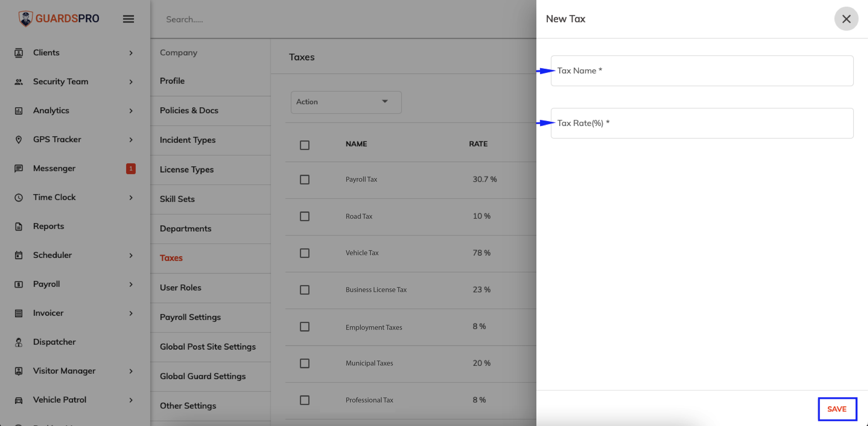Expand the Time Clock chevron
Viewport: 868px width, 426px height.
coord(131,197)
